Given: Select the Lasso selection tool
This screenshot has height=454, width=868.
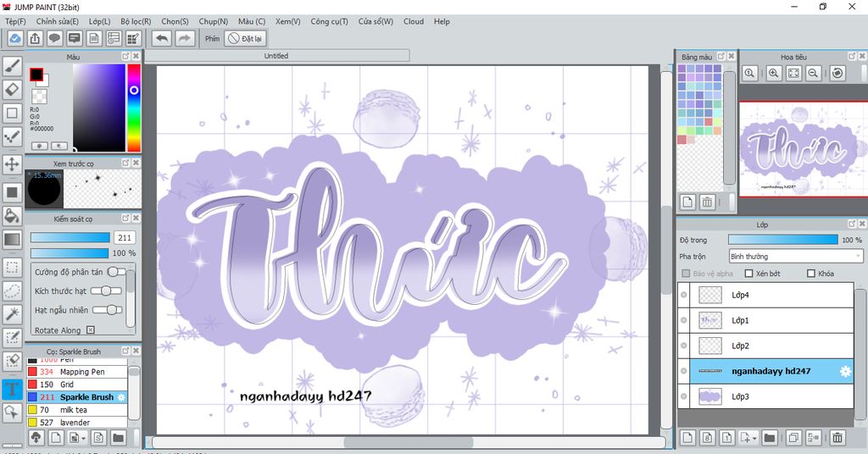Looking at the screenshot, I should [12, 291].
